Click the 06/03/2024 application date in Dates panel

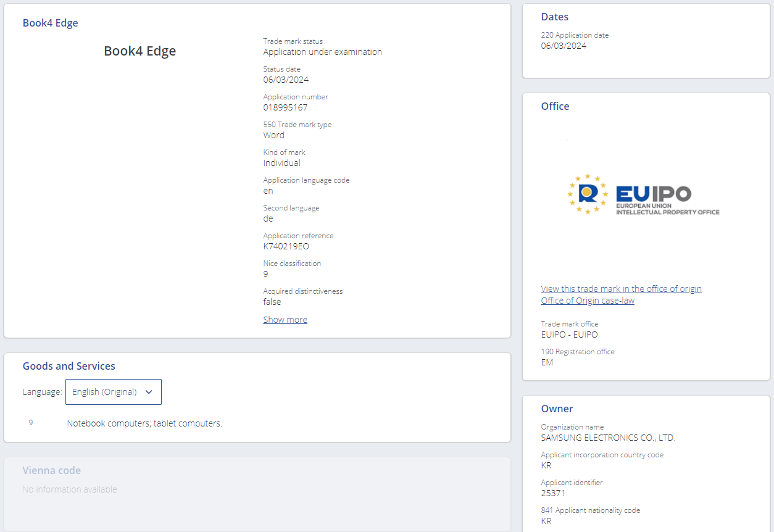coord(564,46)
